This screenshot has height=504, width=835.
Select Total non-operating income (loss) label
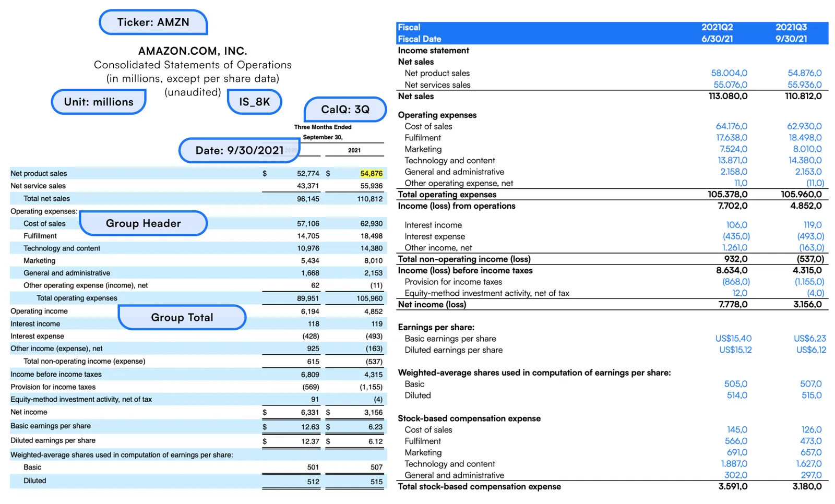pyautogui.click(x=464, y=259)
